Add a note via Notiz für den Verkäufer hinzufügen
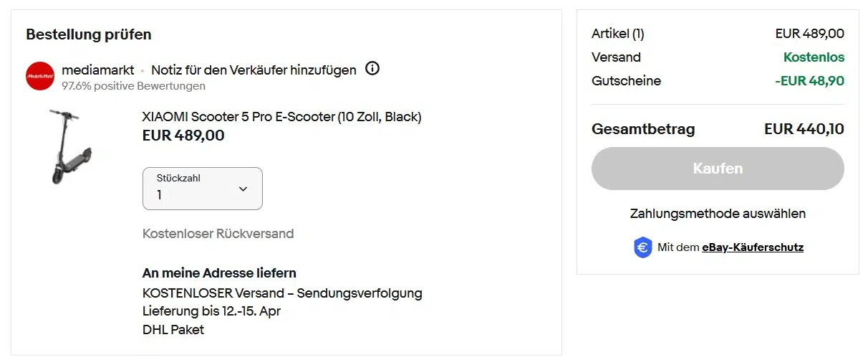The width and height of the screenshot is (868, 360). tap(254, 70)
